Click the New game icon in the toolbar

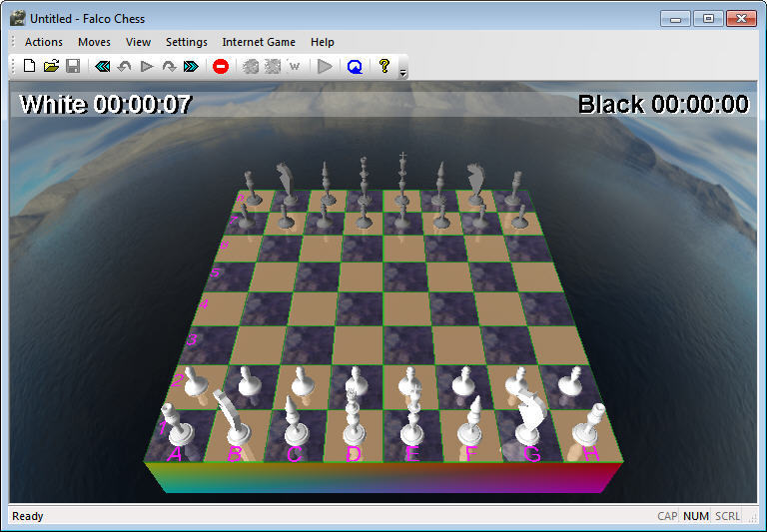point(29,66)
